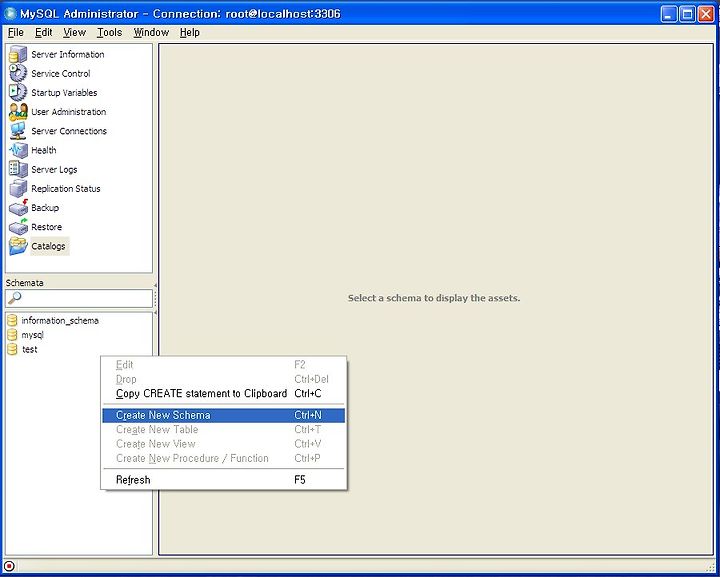Open the Health pulse icon

(18, 150)
